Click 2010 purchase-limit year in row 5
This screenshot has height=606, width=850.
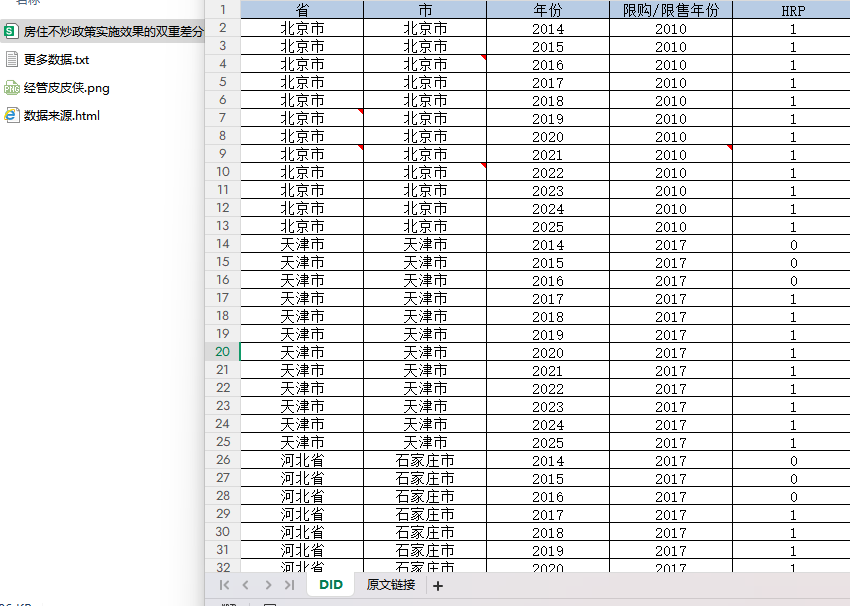pyautogui.click(x=671, y=82)
